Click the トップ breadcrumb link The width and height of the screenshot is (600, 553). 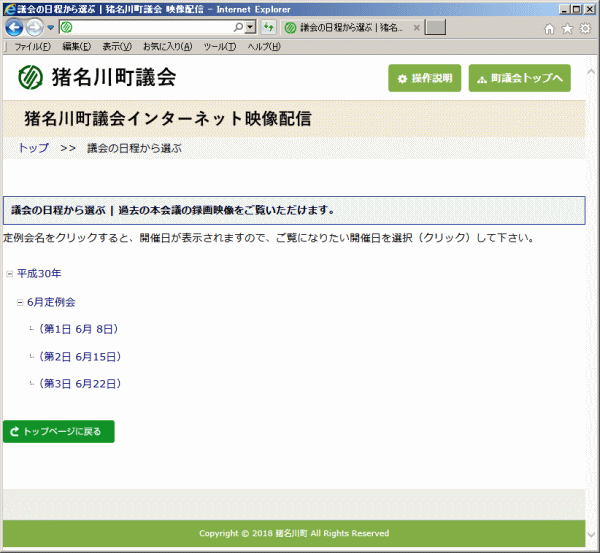[34, 148]
